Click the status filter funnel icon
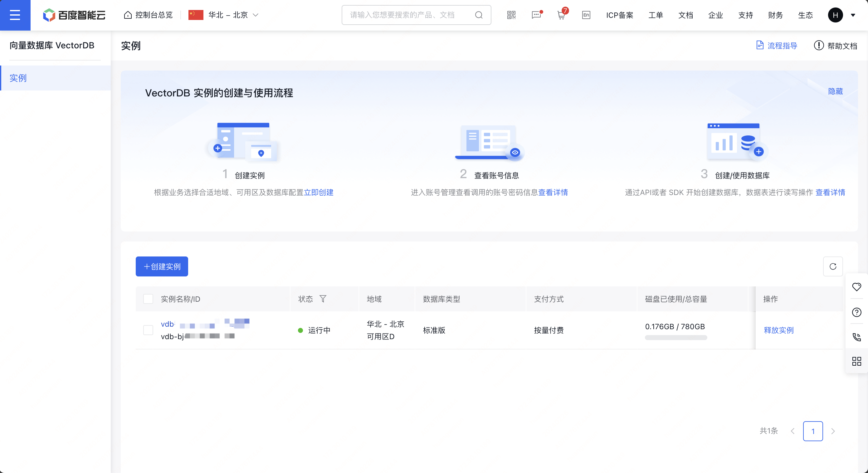 (x=323, y=299)
